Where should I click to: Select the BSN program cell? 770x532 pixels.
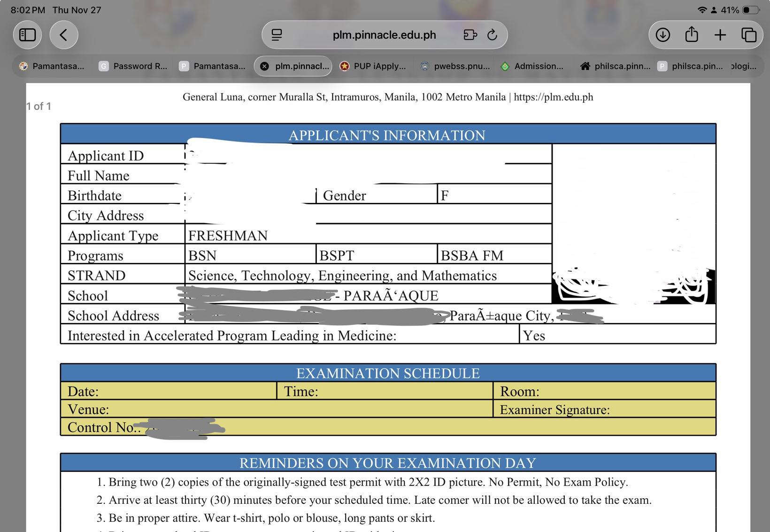click(x=250, y=254)
